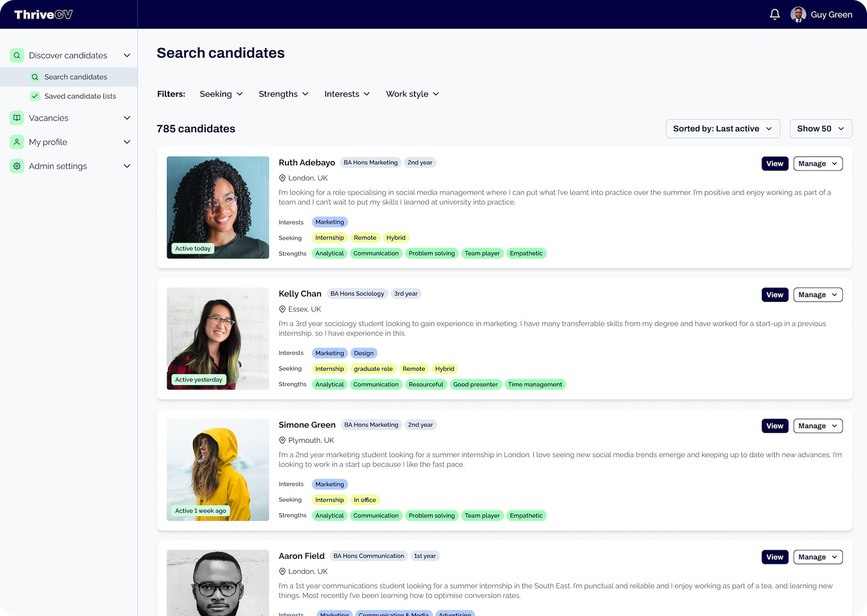Click the Active 1 week ago label

[x=200, y=511]
